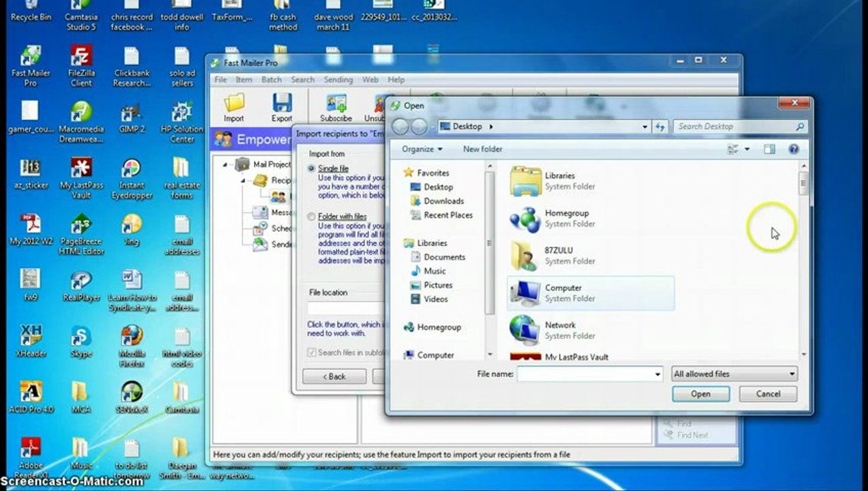This screenshot has height=491, width=868.
Task: Toggle the Search files in subfolders checkbox
Action: coord(313,353)
